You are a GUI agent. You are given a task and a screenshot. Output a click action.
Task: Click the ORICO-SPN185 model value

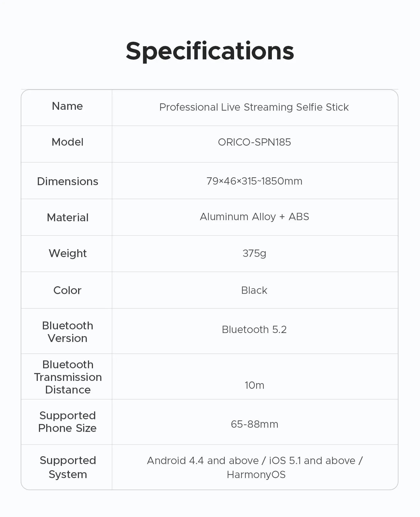tap(254, 142)
